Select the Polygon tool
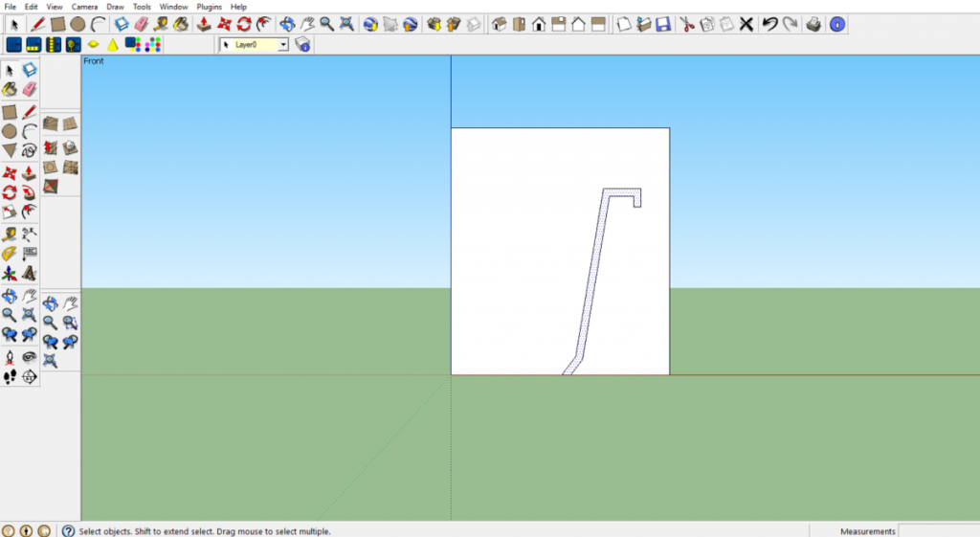The height and width of the screenshot is (537, 980). (10, 150)
